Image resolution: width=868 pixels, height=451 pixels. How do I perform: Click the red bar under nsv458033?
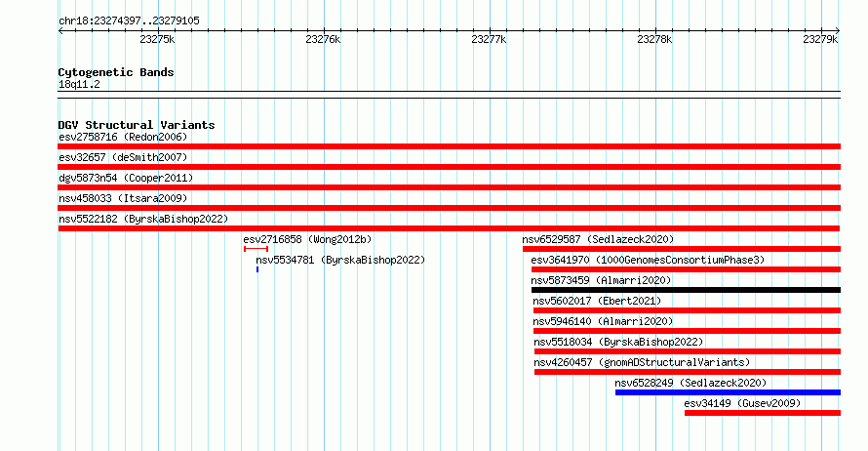[x=449, y=208]
